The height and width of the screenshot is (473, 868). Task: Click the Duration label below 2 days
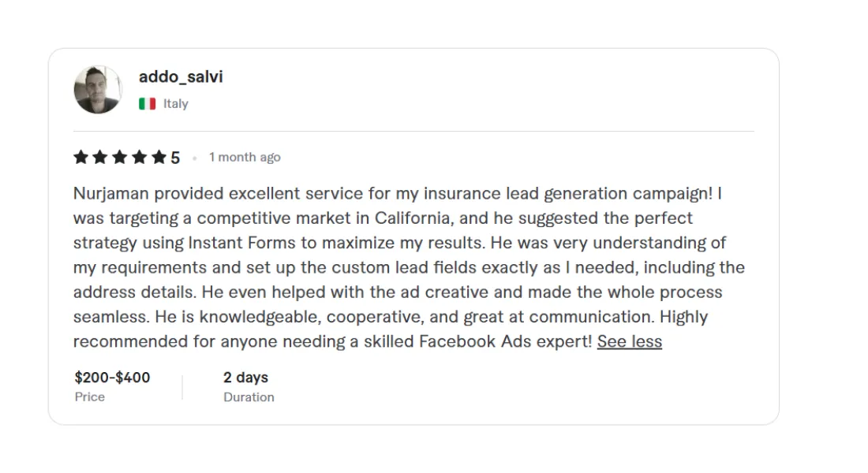(249, 397)
